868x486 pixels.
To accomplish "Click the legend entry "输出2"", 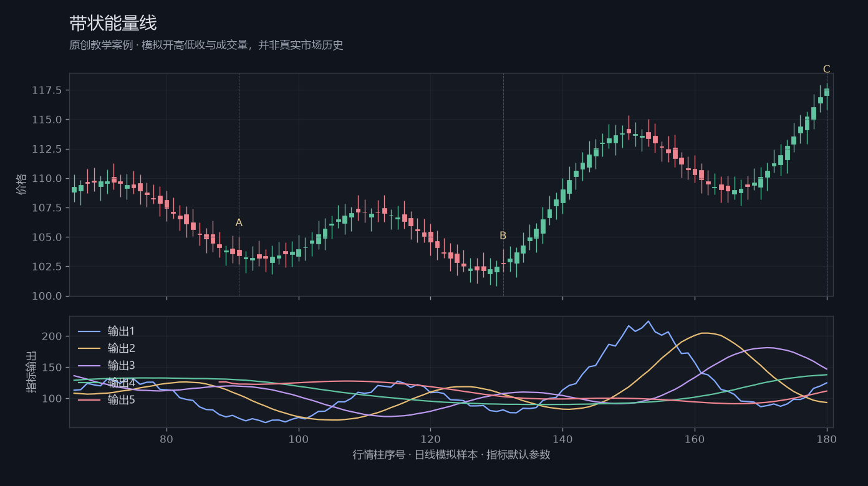I will click(121, 348).
